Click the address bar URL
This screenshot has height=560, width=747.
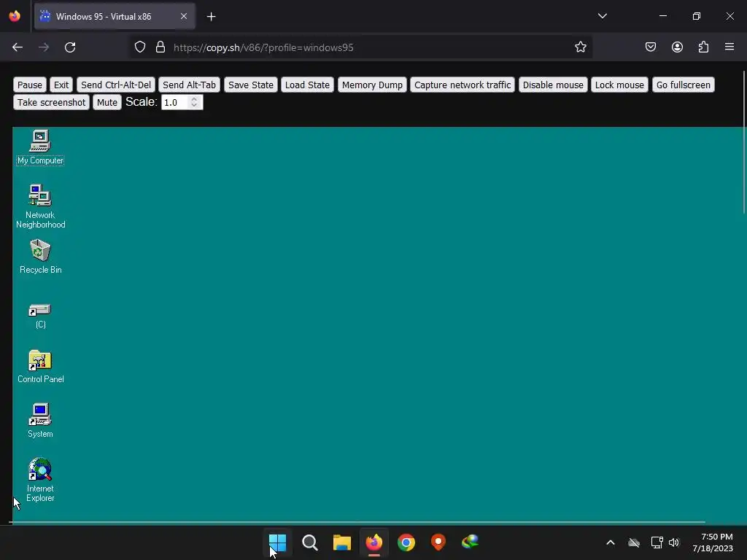(263, 47)
